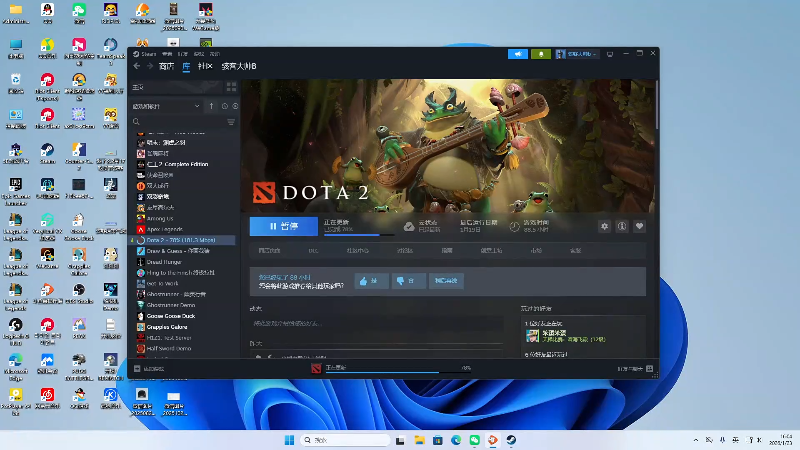Click the Dota 2 update progress bar
The width and height of the screenshot is (800, 450).
tap(359, 235)
